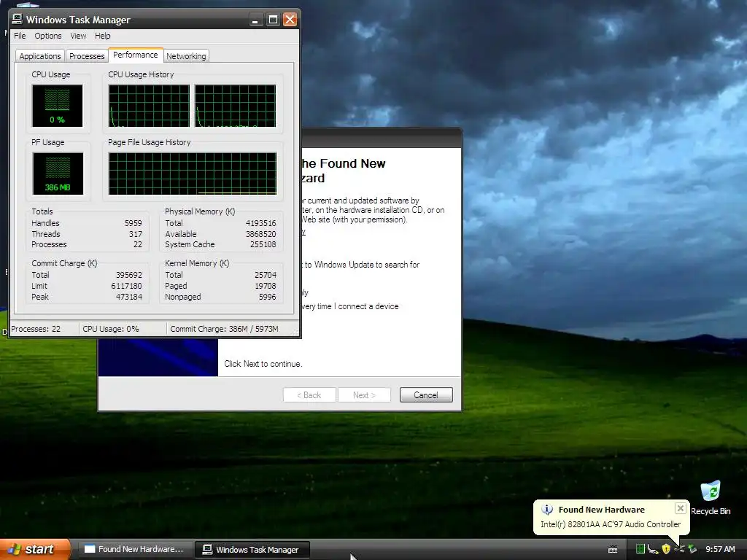Click the PF Usage gauge showing 386 MB
The image size is (747, 560).
58,174
